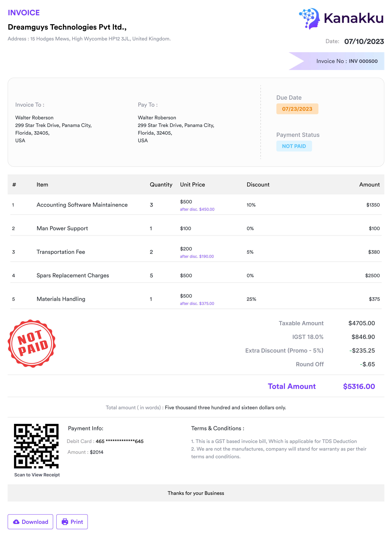Viewport: 392px width, 537px height.
Task: Click the Invoice No INV 000500 banner
Action: click(x=347, y=61)
